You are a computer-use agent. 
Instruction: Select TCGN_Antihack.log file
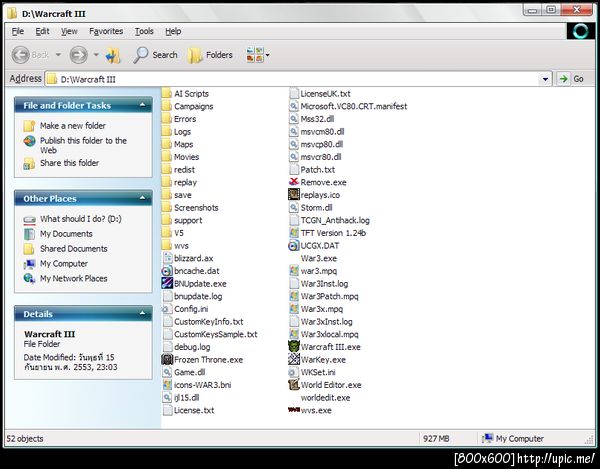(329, 220)
